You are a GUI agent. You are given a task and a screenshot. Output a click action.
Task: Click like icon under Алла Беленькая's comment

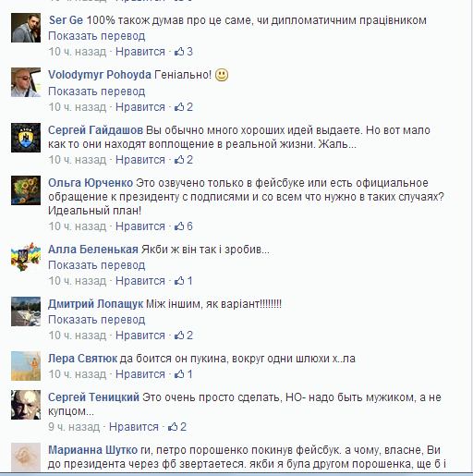(x=179, y=281)
